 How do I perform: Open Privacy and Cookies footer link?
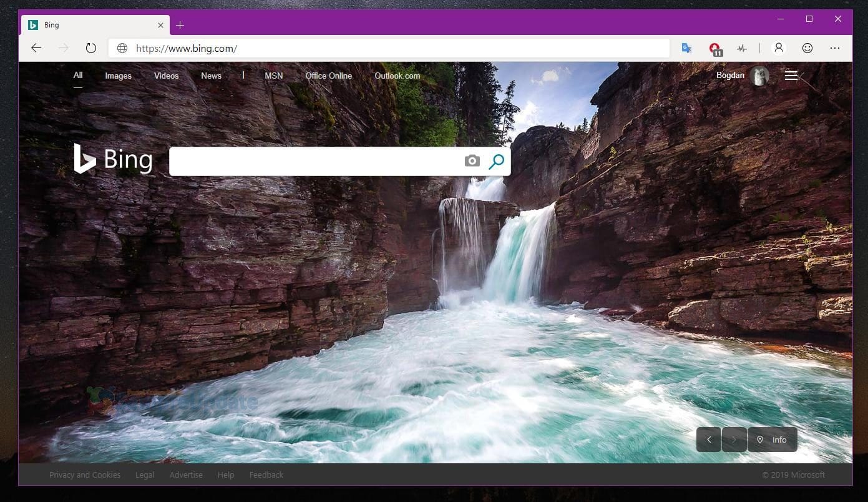click(85, 475)
